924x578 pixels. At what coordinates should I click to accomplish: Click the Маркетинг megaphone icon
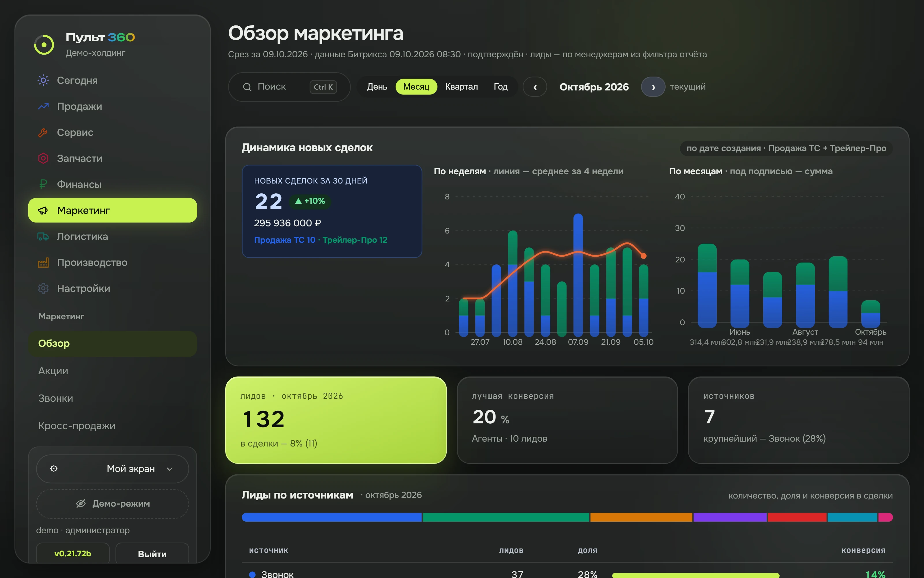pyautogui.click(x=43, y=210)
